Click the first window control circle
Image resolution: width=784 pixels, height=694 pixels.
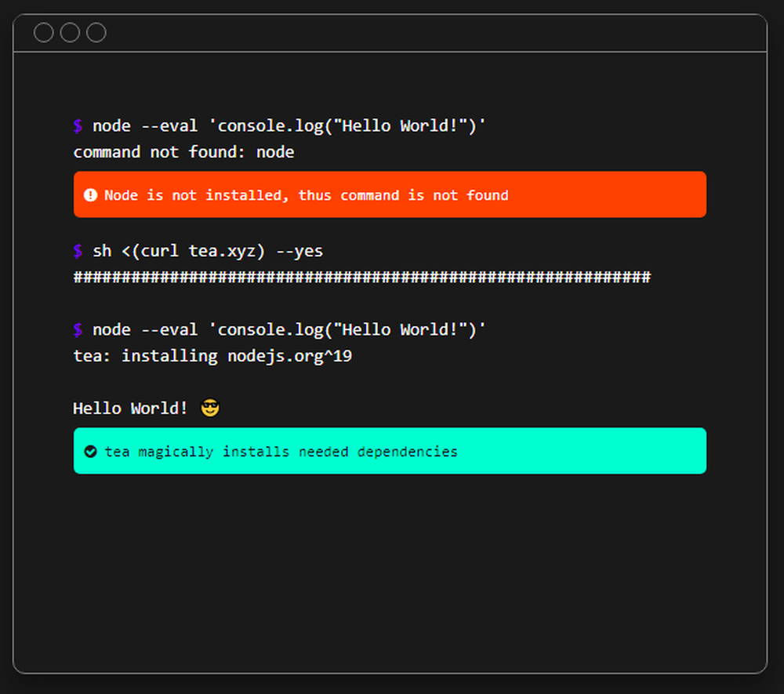click(x=43, y=32)
